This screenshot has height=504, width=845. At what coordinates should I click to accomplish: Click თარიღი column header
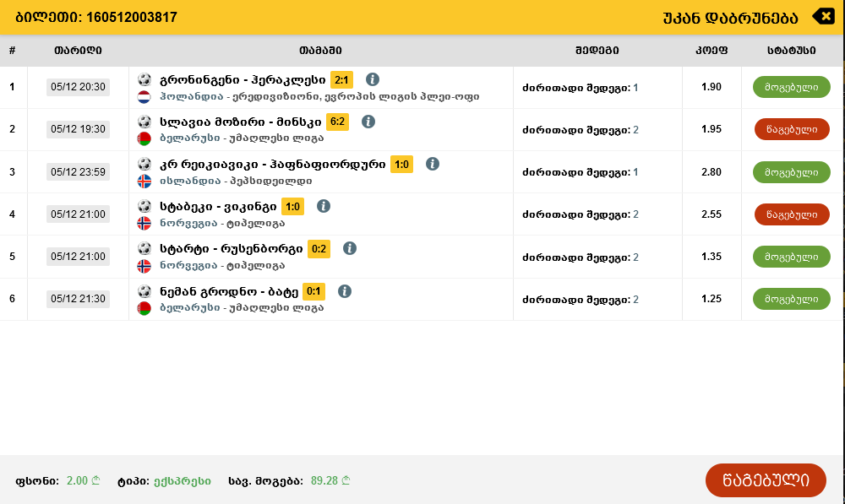[78, 51]
